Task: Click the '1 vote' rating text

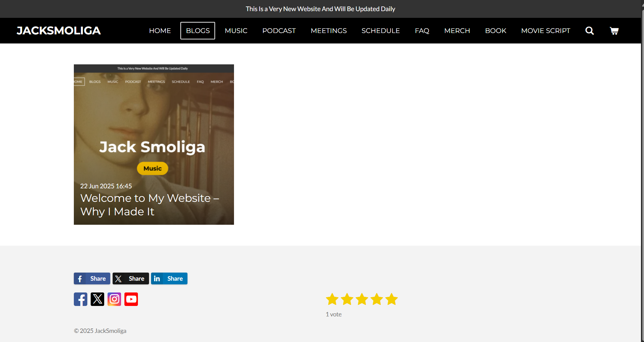Action: point(333,314)
